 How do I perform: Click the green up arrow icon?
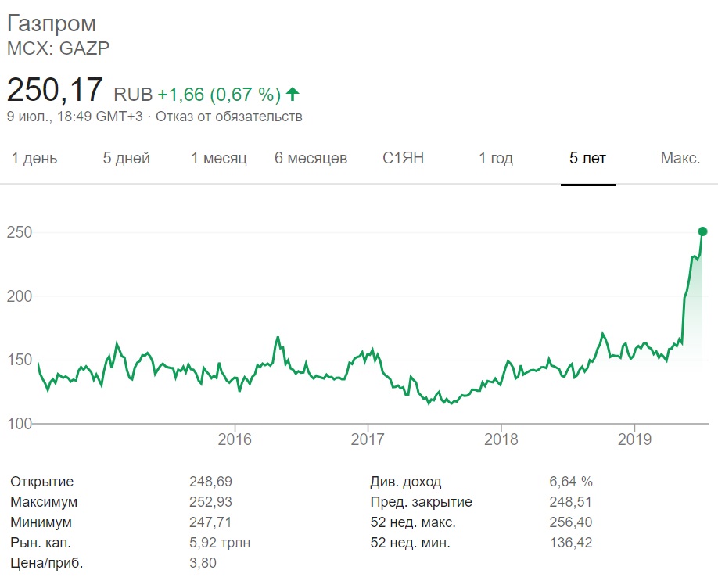(293, 95)
